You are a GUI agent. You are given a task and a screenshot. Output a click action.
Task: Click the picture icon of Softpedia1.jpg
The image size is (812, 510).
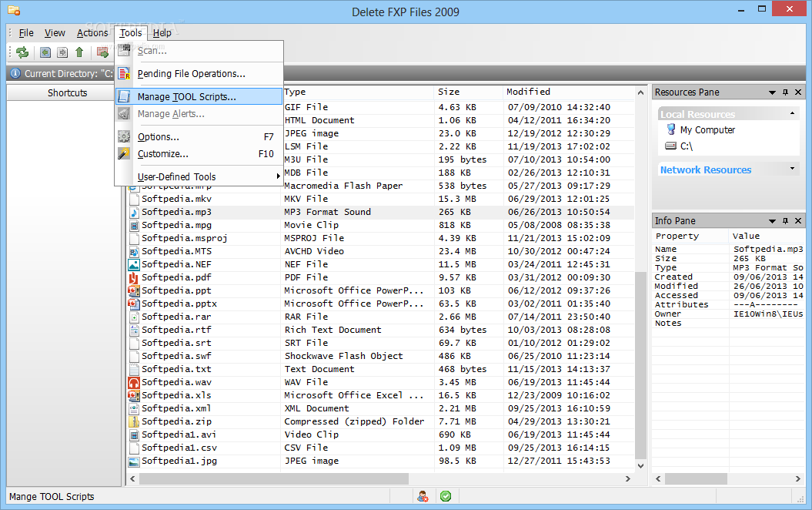pos(134,461)
